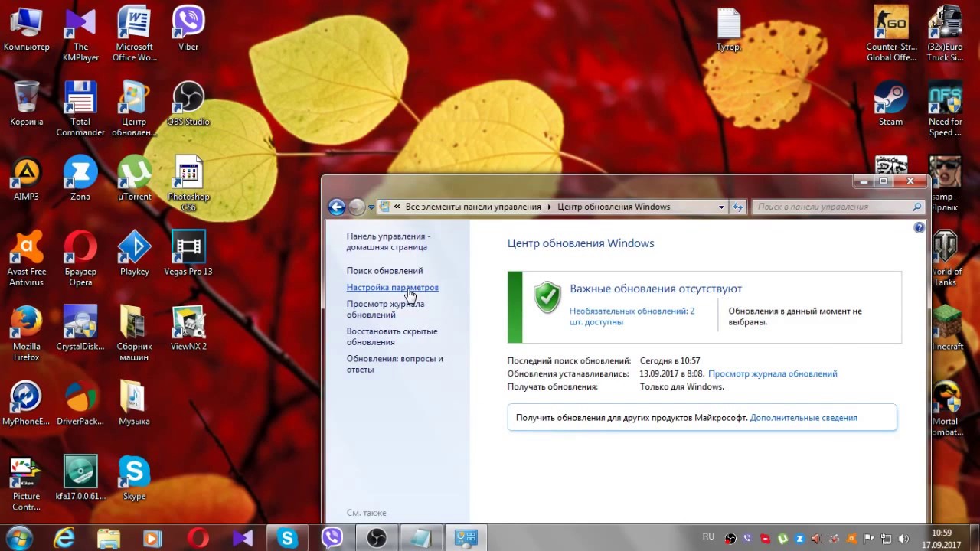
Task: Open the Zona desktop shortcut
Action: 80,178
